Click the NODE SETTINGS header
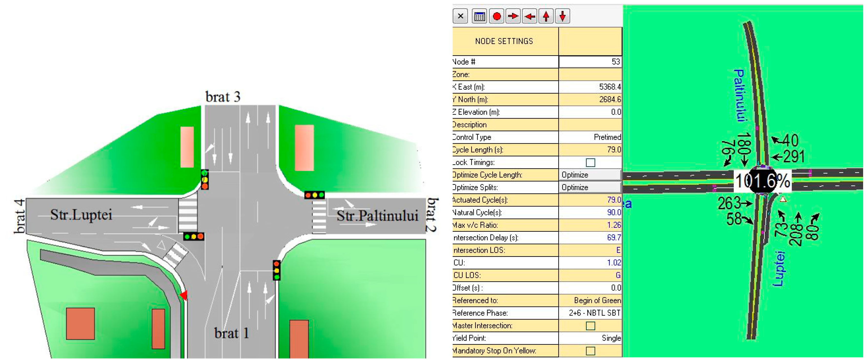The width and height of the screenshot is (868, 362). 504,42
